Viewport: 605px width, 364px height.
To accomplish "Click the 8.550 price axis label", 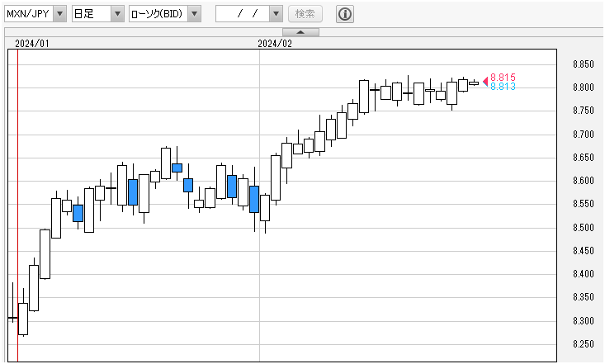I will coord(583,204).
